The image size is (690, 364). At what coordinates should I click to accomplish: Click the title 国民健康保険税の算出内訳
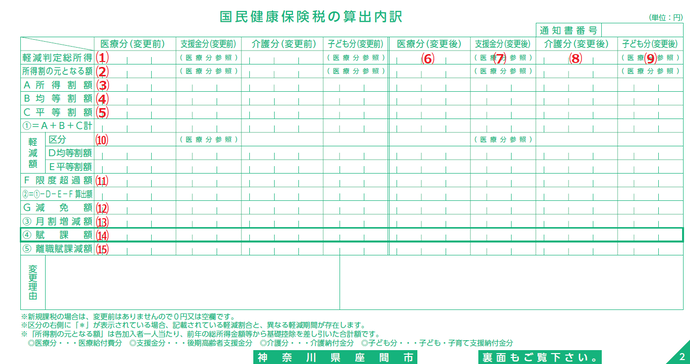pos(311,16)
